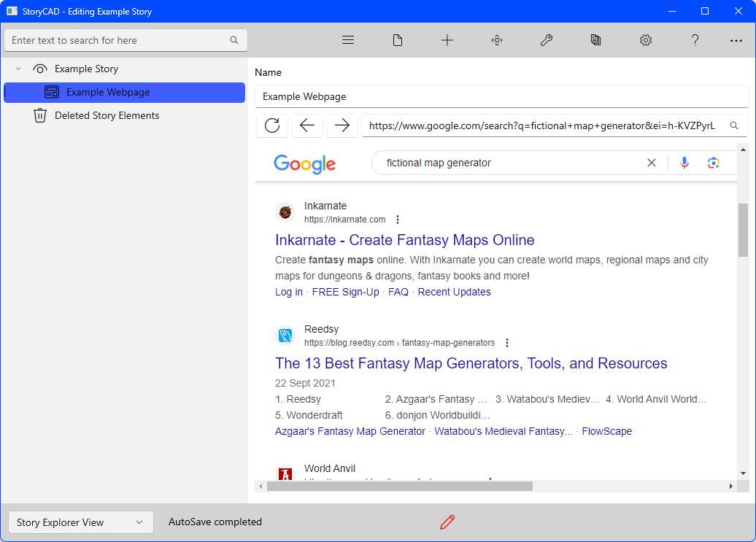
Task: Click the horizontal scrollbar thumb of webpage
Action: point(400,487)
